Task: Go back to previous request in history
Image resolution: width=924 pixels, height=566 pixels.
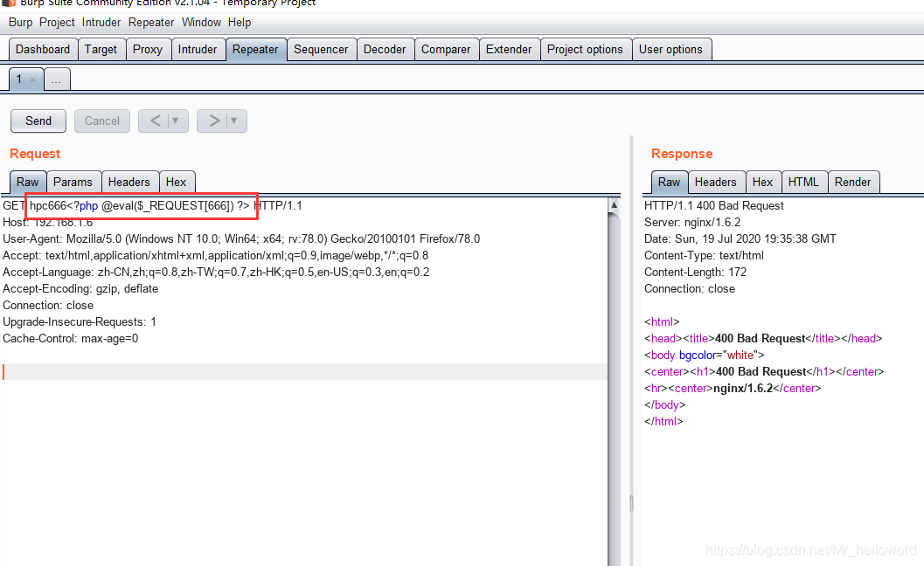Action: click(155, 121)
